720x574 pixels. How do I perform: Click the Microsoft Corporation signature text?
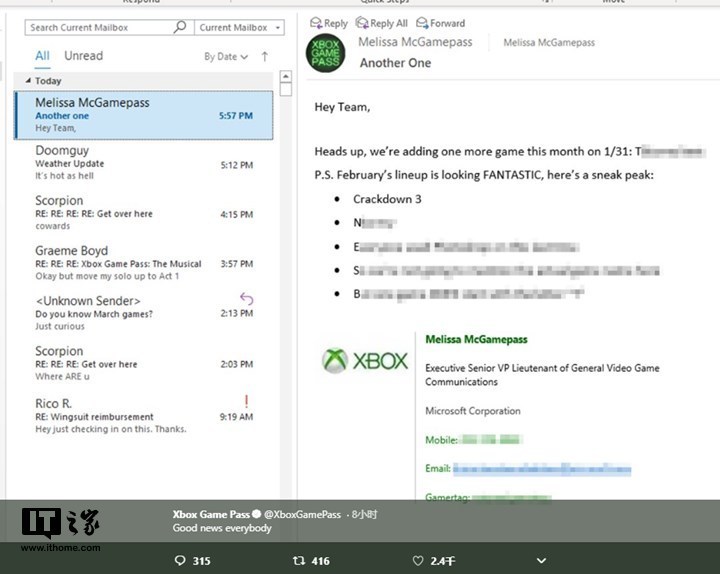click(473, 411)
